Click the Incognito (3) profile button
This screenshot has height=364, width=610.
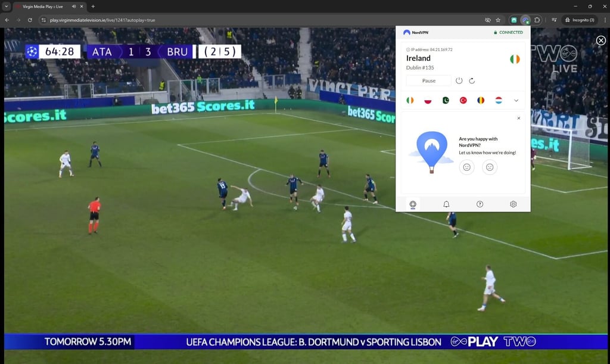(580, 20)
